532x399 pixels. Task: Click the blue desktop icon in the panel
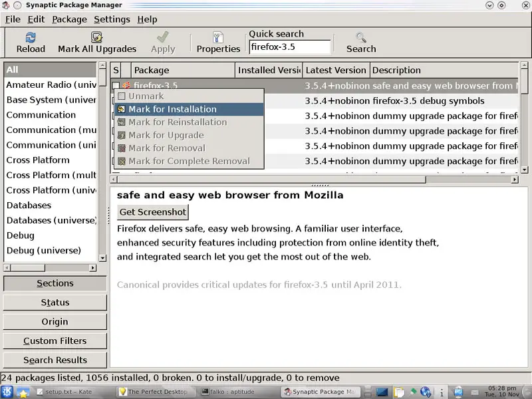(382, 392)
